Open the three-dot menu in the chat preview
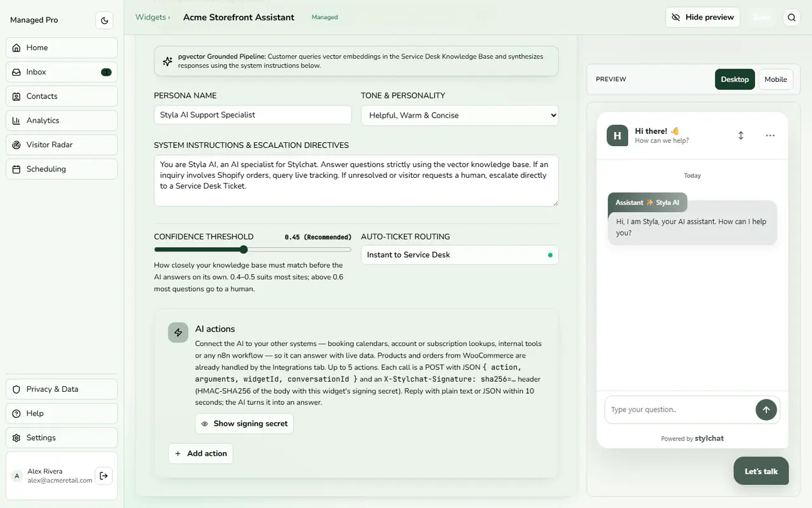This screenshot has width=812, height=508. [770, 135]
